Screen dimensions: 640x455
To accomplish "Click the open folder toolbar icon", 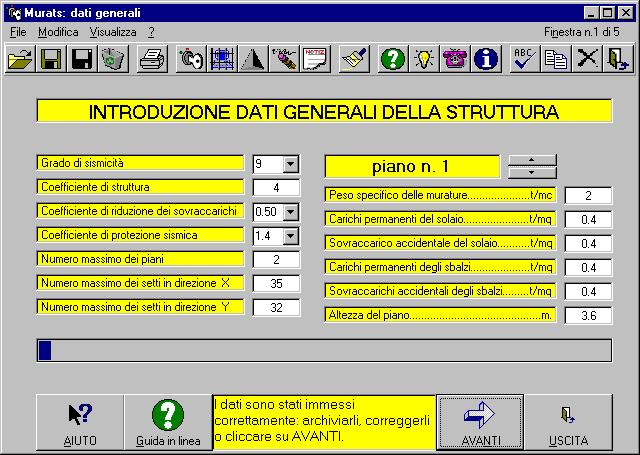I will [x=19, y=60].
